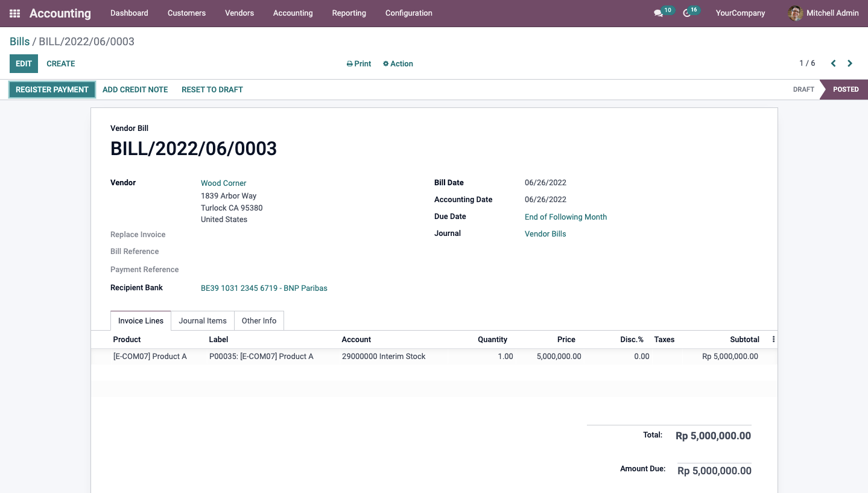Click BILL/2022/06/0003 heading title
Viewport: 868px width, 493px height.
point(194,149)
